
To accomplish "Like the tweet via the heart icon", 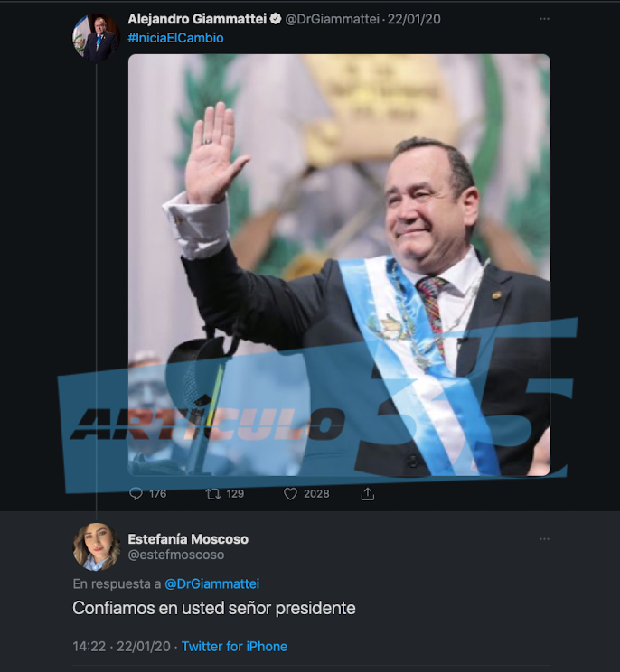I will click(290, 494).
